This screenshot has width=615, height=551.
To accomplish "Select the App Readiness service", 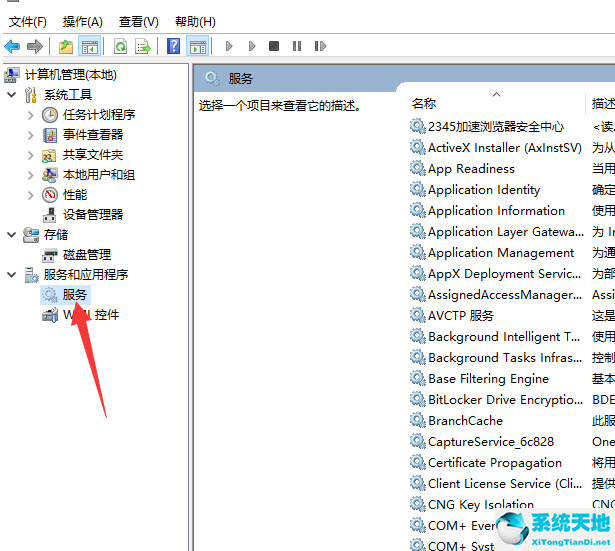I will [x=471, y=169].
